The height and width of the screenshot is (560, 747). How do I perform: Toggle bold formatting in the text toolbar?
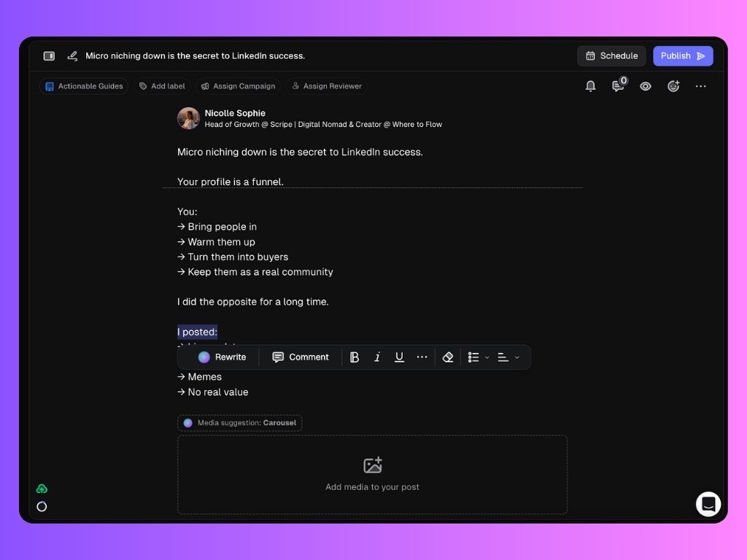click(x=355, y=357)
